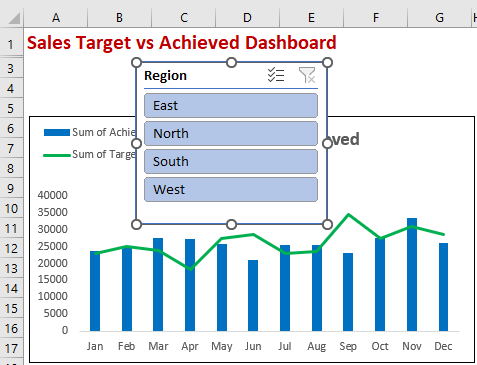477x365 pixels.
Task: Click the Sum of Target legend entry
Action: [x=90, y=154]
